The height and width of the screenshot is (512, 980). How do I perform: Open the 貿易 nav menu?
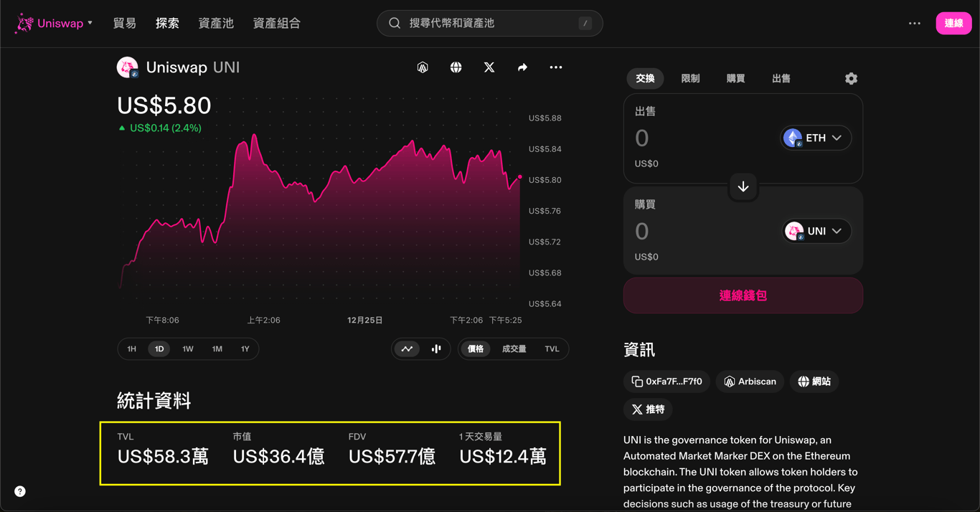click(x=124, y=23)
